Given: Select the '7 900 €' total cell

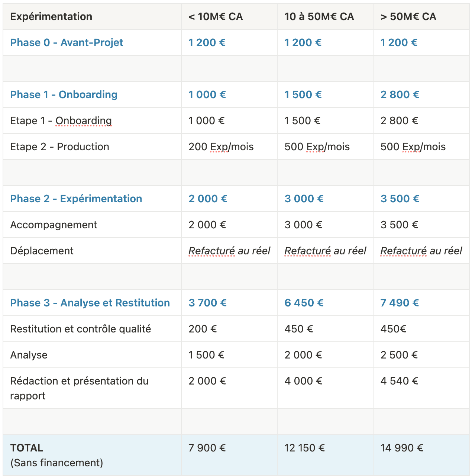Looking at the screenshot, I should coord(207,448).
